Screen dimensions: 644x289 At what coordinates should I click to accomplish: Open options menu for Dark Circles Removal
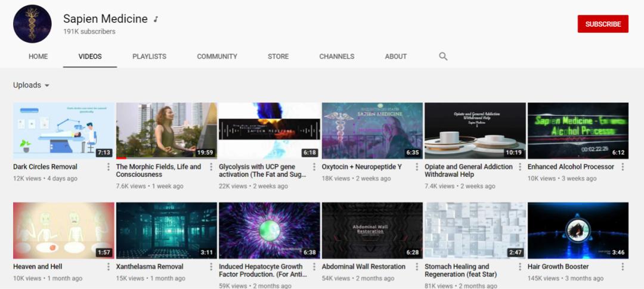[x=109, y=167]
